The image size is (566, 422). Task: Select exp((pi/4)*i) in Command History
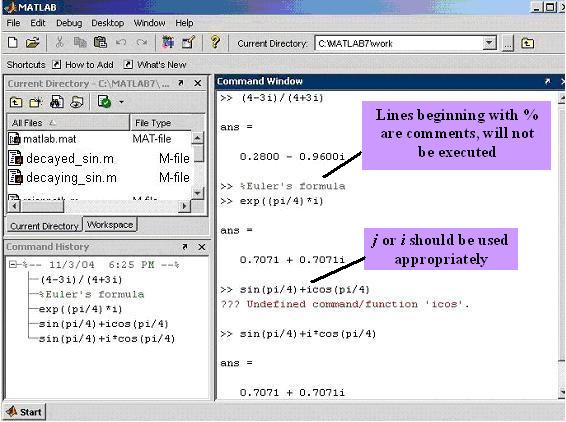pos(80,309)
